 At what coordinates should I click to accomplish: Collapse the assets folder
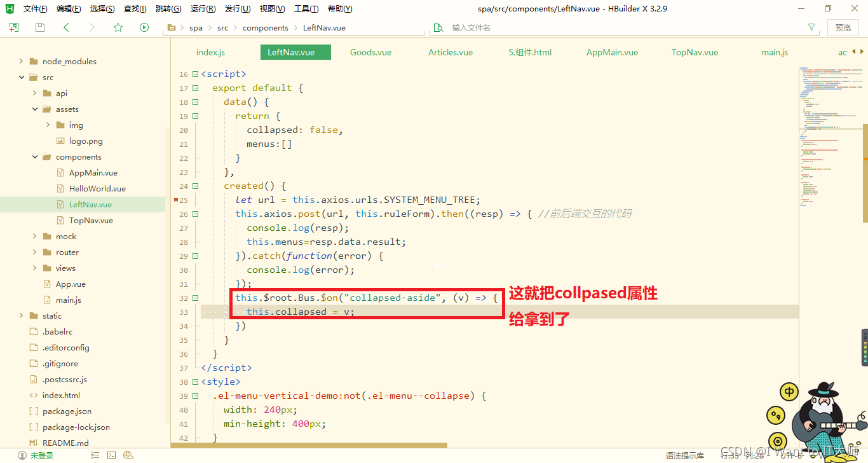pyautogui.click(x=34, y=109)
